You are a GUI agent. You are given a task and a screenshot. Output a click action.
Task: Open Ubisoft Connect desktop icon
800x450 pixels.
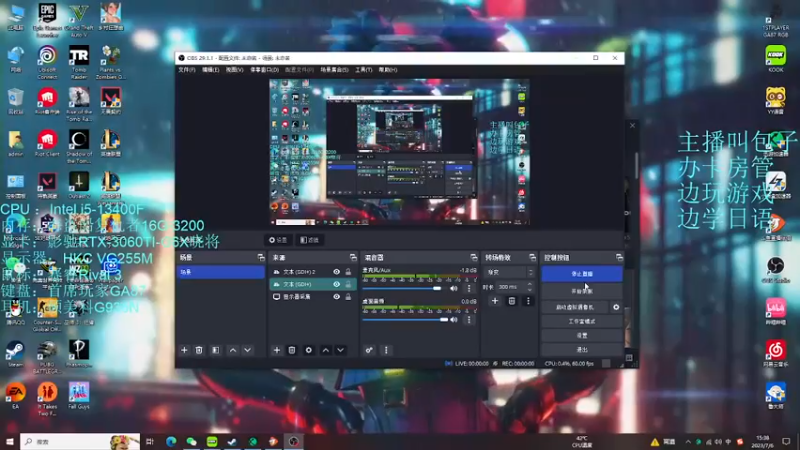tap(47, 62)
